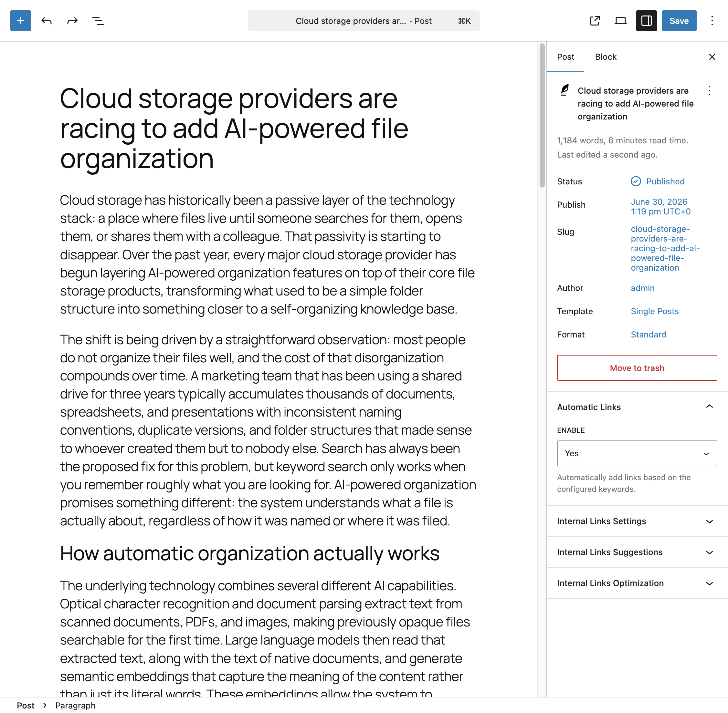Switch to the Post tab

[x=565, y=57]
